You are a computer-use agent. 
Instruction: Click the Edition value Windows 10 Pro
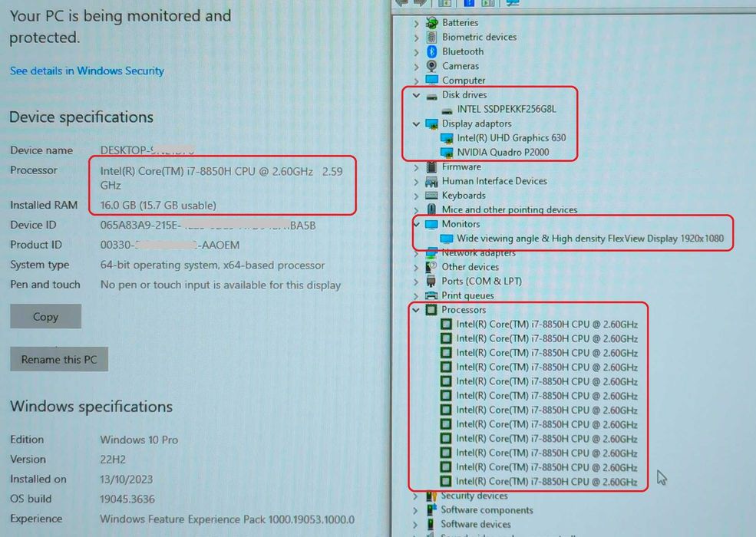(x=139, y=440)
